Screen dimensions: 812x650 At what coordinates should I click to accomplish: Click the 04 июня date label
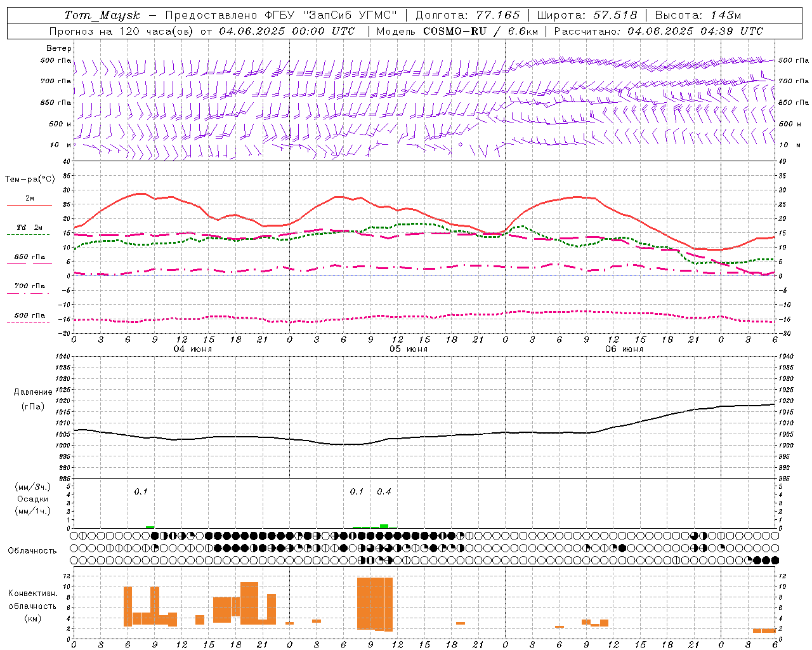click(192, 349)
